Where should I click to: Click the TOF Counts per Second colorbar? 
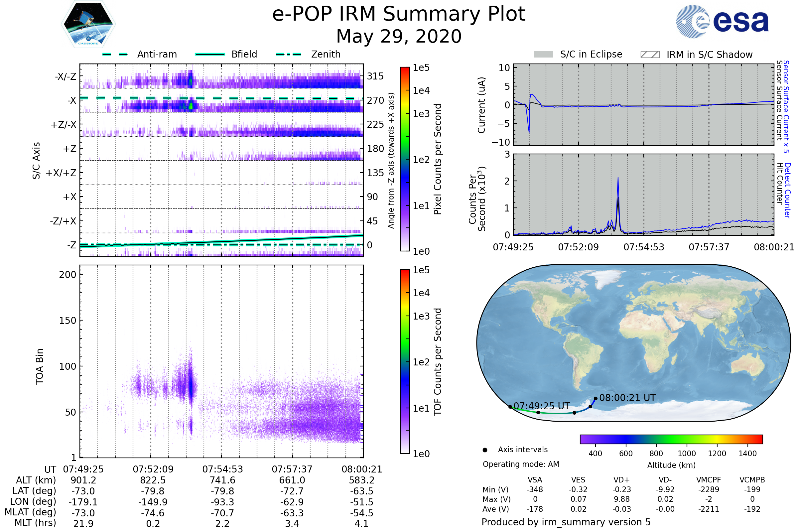click(405, 362)
